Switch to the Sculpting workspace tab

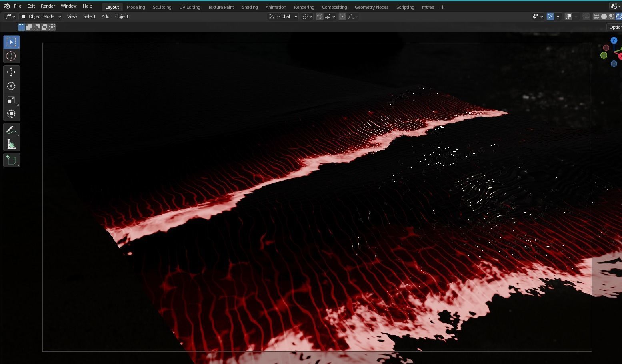(x=162, y=7)
